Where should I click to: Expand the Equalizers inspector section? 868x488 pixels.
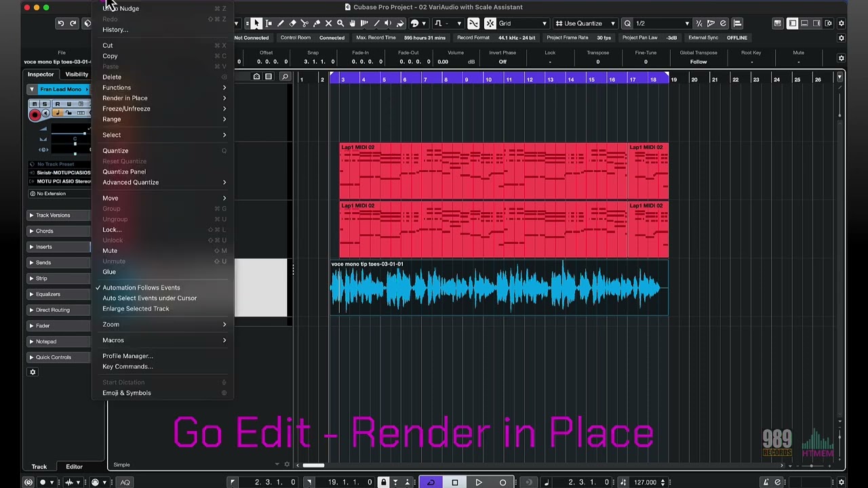[x=58, y=294]
